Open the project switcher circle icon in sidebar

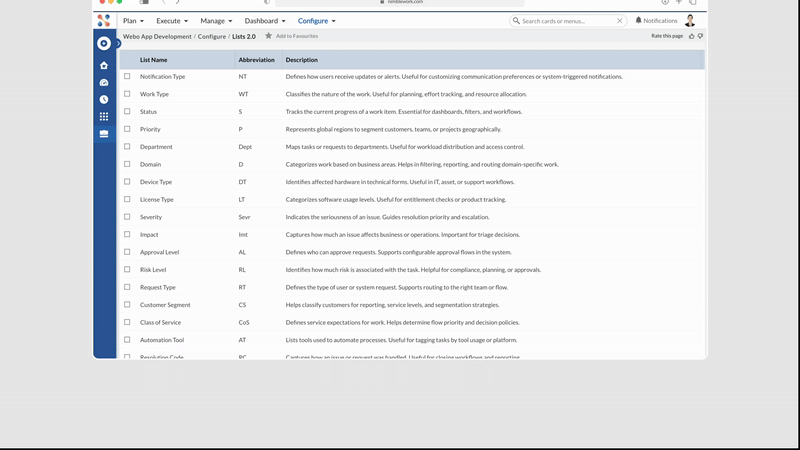coord(104,43)
